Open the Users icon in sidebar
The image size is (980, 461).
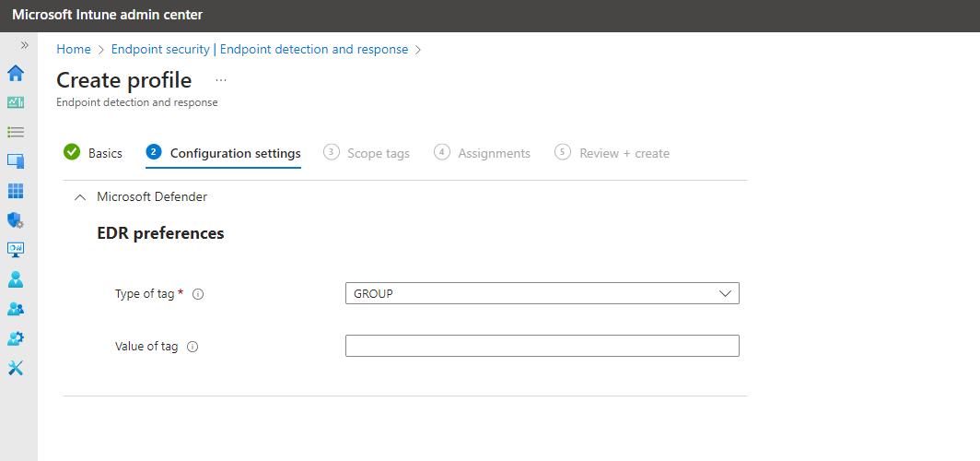[x=16, y=279]
